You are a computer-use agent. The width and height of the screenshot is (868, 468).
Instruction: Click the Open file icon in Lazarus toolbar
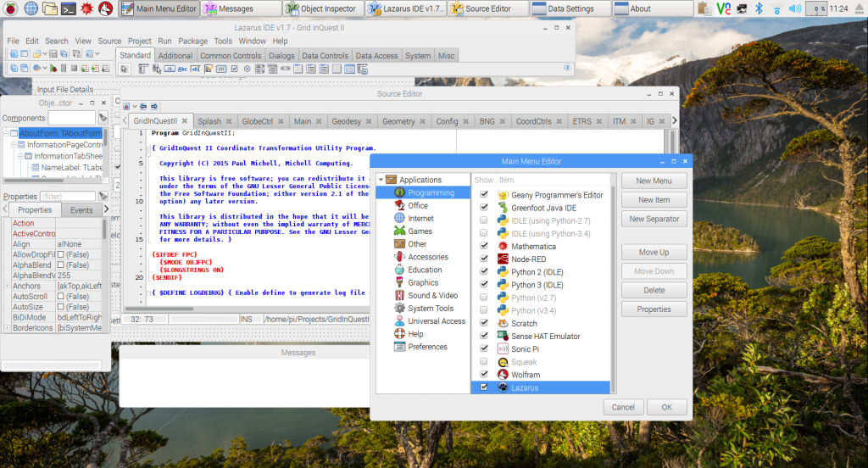click(36, 53)
